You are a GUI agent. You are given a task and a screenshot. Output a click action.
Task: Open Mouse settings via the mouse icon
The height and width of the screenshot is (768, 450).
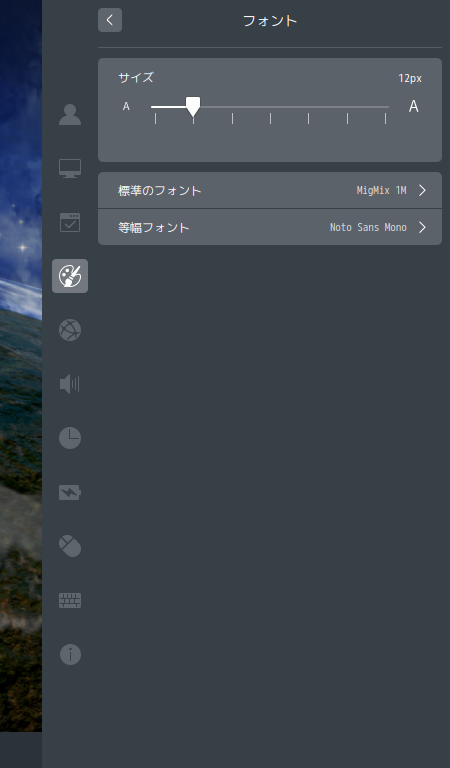(70, 546)
